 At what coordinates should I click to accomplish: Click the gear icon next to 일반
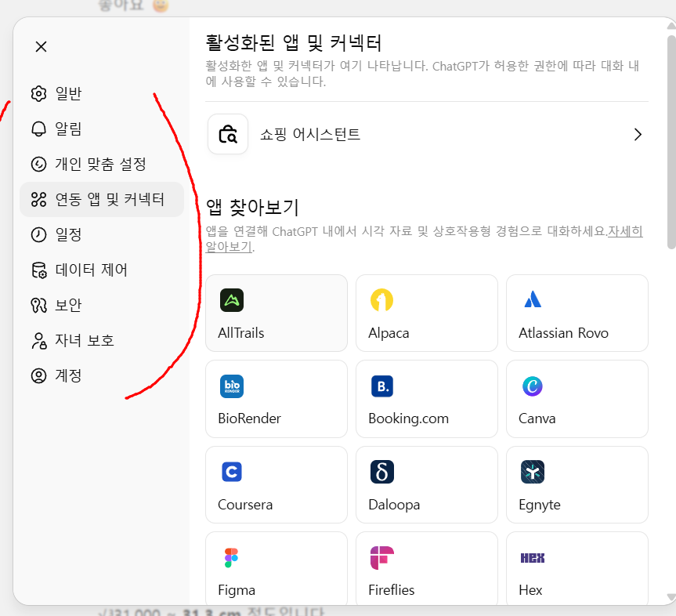click(x=39, y=93)
